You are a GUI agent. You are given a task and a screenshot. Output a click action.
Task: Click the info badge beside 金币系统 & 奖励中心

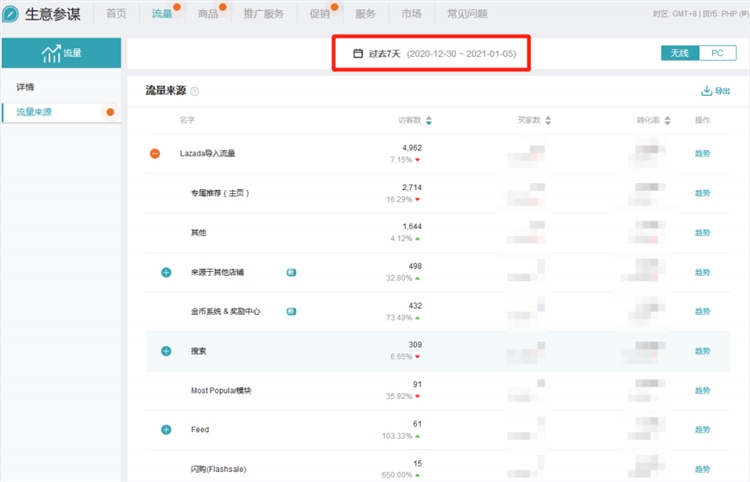pyautogui.click(x=291, y=311)
